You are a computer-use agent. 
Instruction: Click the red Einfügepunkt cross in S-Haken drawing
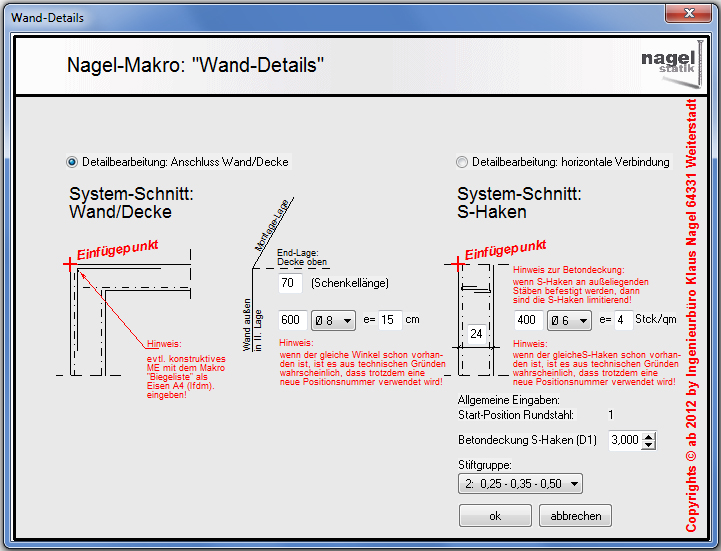pos(459,263)
